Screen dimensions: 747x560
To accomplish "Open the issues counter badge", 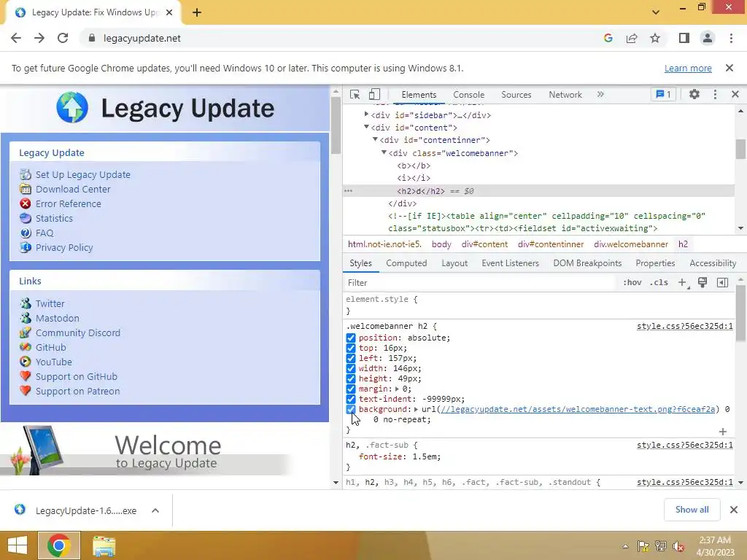I will pyautogui.click(x=663, y=94).
